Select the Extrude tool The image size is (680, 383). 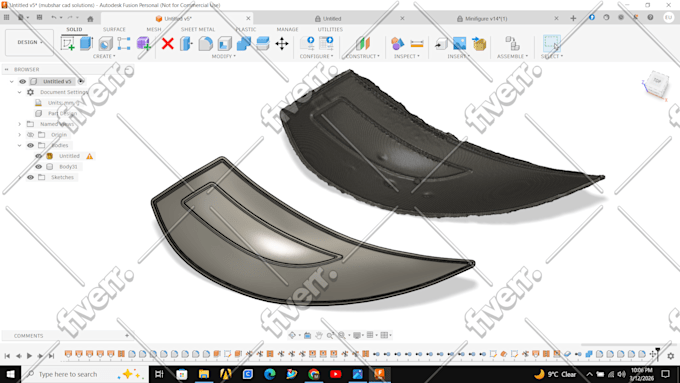86,43
